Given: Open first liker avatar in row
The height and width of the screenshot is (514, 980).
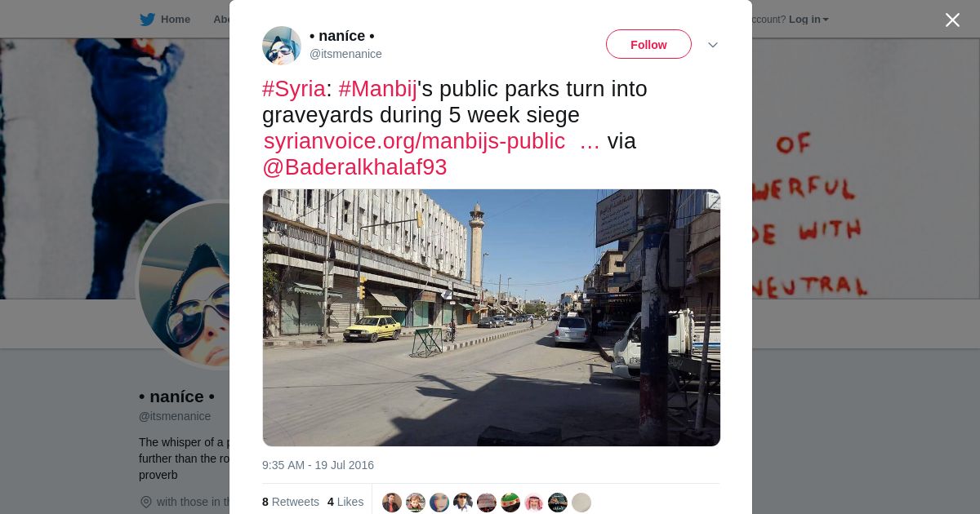Looking at the screenshot, I should [392, 503].
